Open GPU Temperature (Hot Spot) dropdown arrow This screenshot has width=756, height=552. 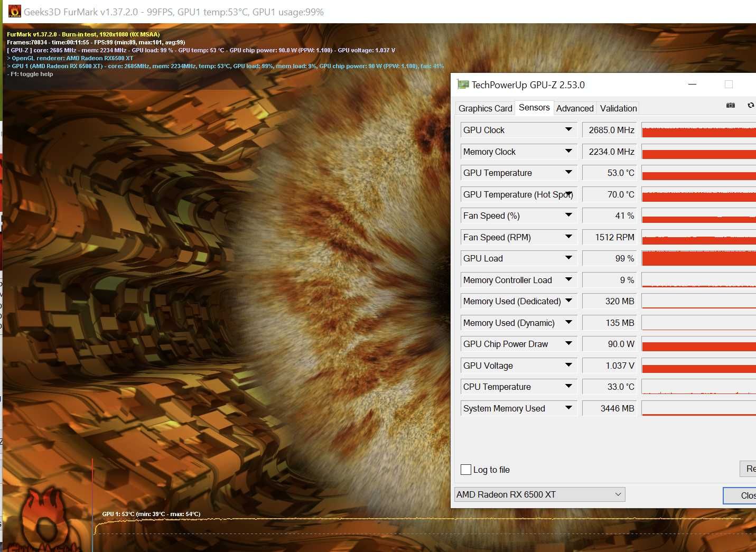pos(568,194)
